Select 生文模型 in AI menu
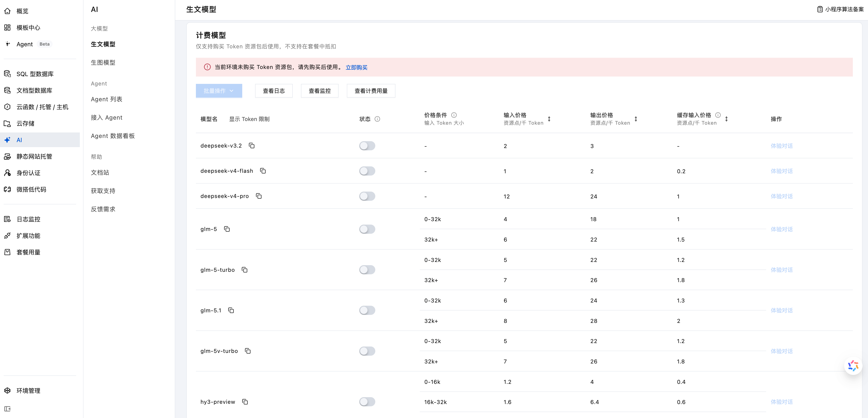 [103, 44]
